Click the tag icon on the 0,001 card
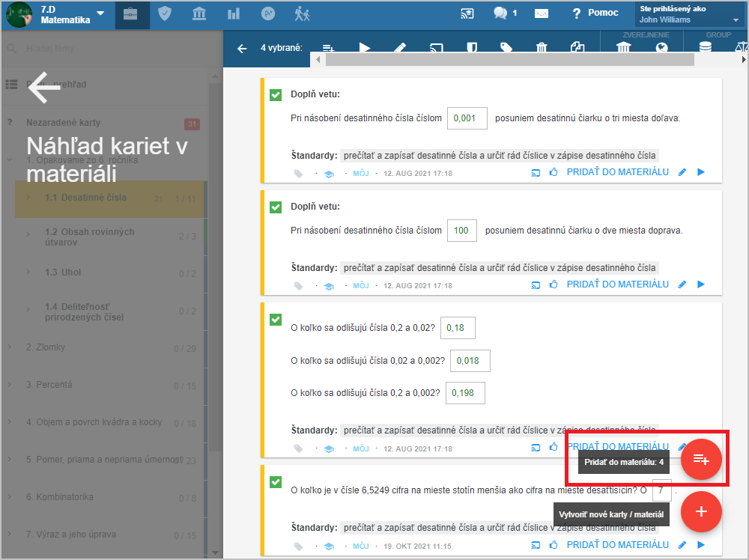 click(299, 174)
